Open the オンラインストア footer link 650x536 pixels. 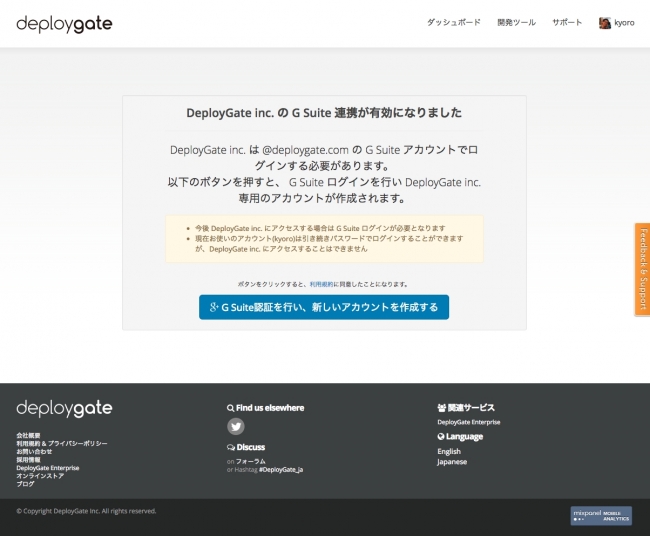click(40, 475)
